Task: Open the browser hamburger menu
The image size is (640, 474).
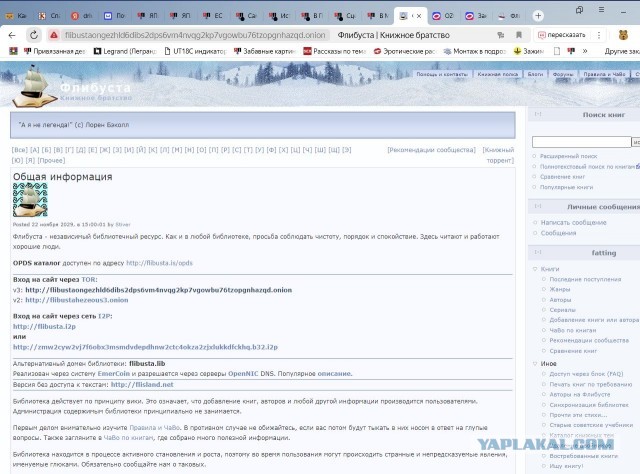Action: 601,9
